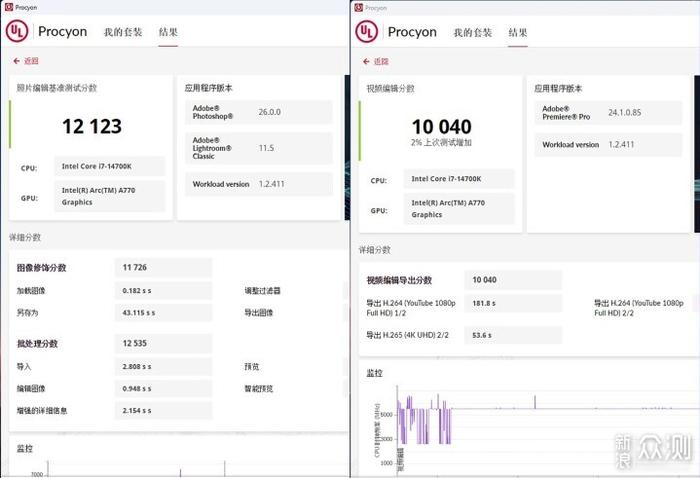Click the UL logo in left Procyon window
Image resolution: width=700 pixels, height=478 pixels.
pos(17,31)
